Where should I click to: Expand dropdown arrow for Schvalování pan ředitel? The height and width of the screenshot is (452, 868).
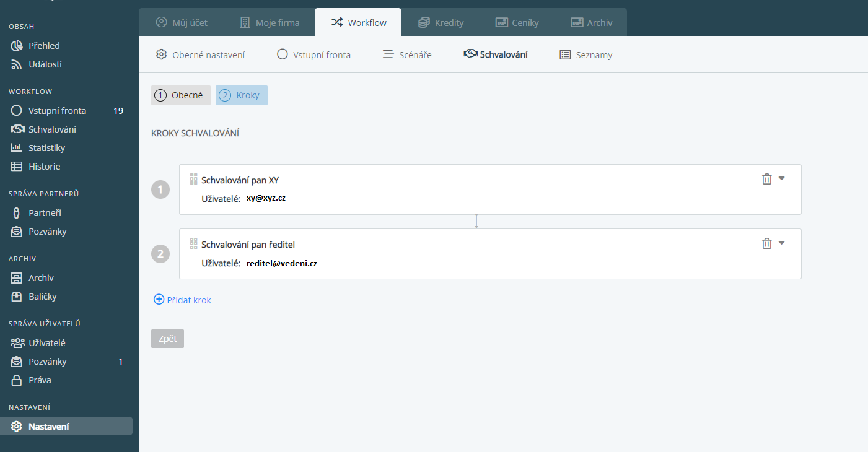point(781,243)
